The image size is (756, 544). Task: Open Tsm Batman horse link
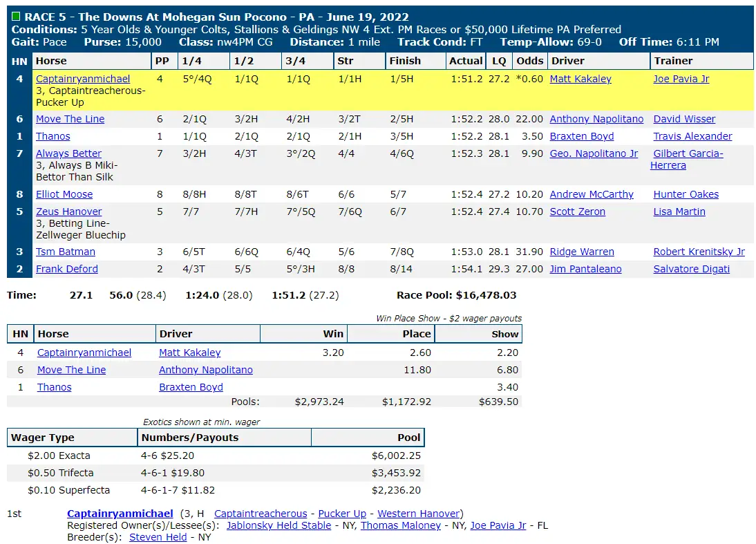[66, 251]
